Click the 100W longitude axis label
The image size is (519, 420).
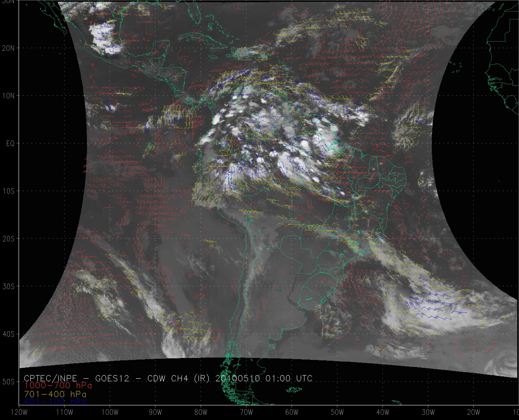coord(110,412)
